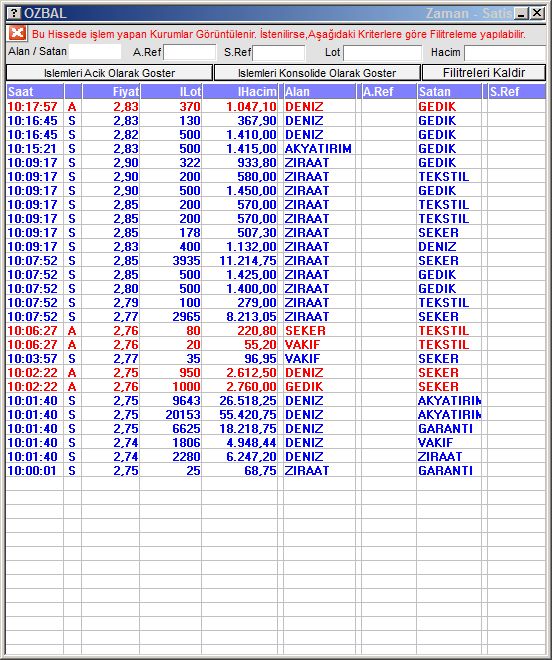Click the Hacim filter field
Screen dimensions: 552x660
tap(505, 53)
